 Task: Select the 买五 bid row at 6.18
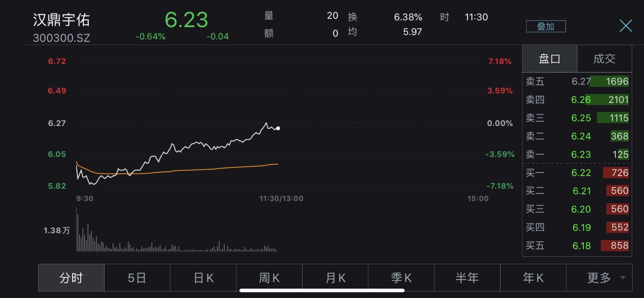point(577,245)
